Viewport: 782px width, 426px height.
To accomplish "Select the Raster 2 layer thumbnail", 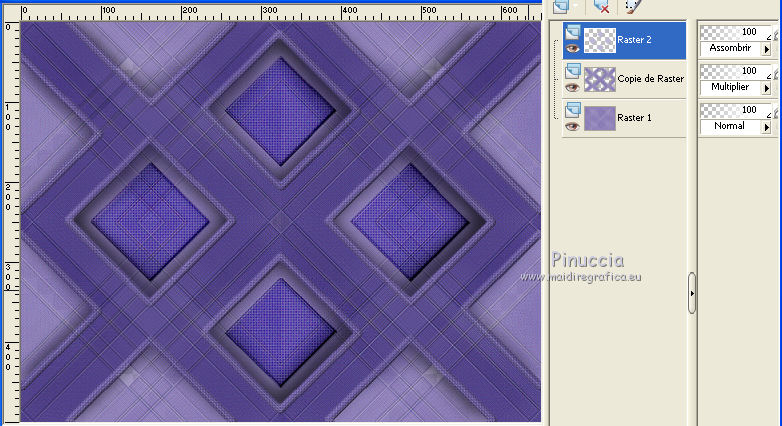I will (x=599, y=40).
